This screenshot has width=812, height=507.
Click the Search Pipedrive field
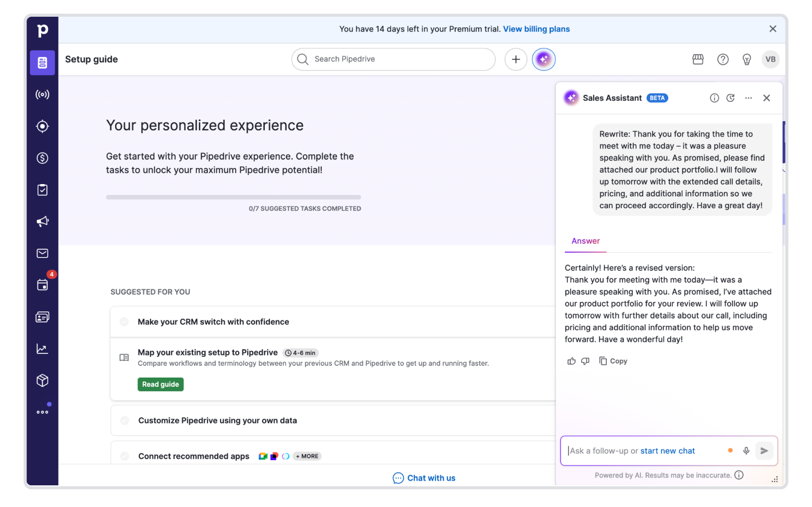[393, 60]
